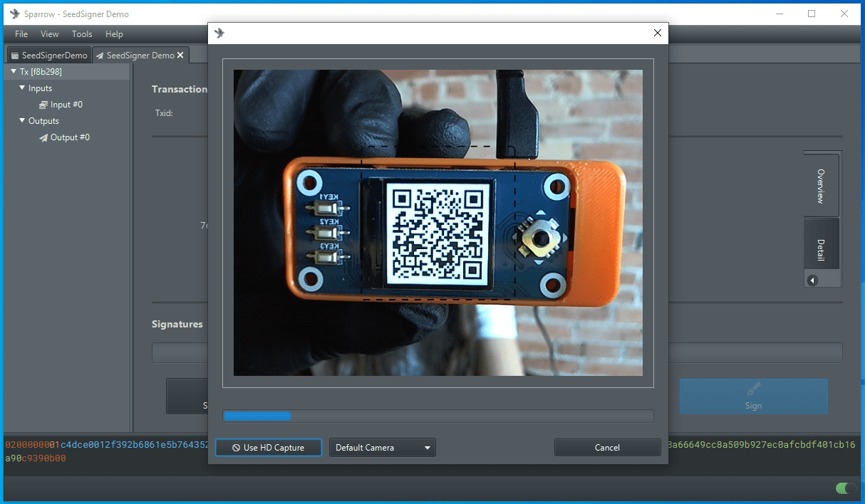Collapse the Outputs tree node

[22, 121]
